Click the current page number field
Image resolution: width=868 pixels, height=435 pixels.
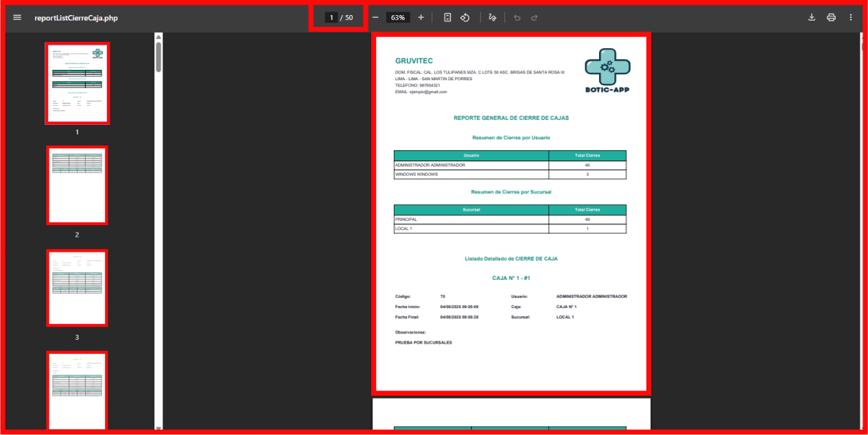[x=331, y=17]
